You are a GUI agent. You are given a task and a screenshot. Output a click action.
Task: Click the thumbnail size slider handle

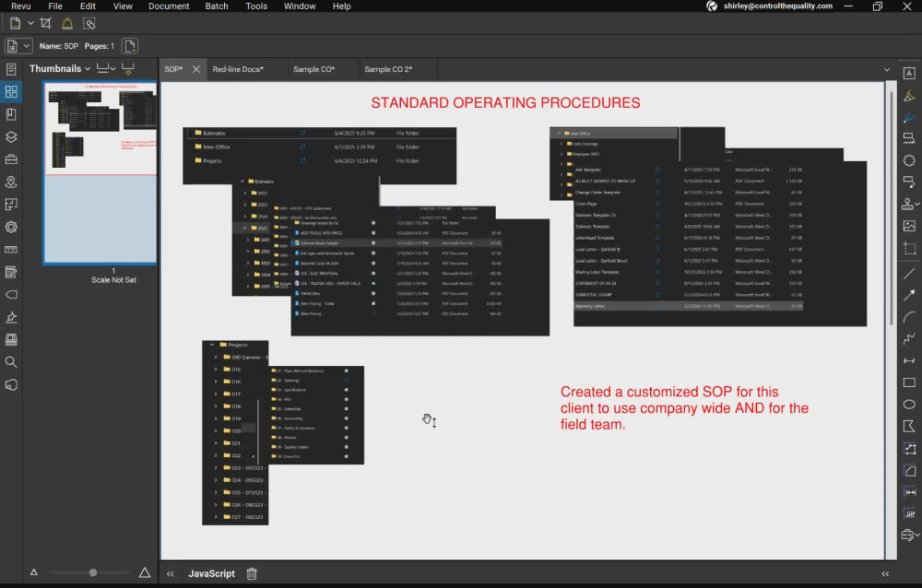coord(93,572)
